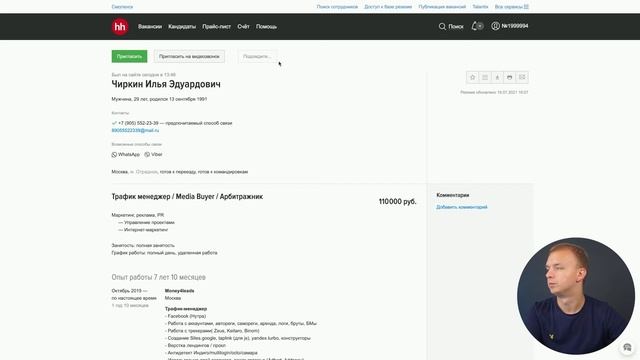Click Добавить комментарий link
The height and width of the screenshot is (360, 640).
[x=462, y=207]
